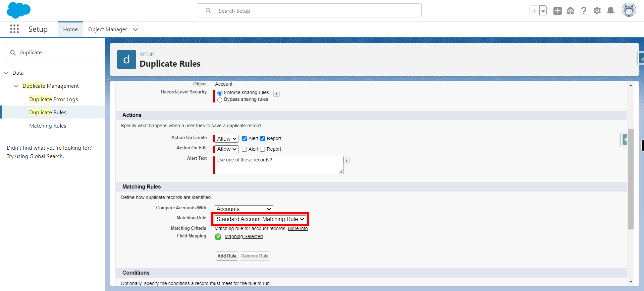
Task: Open Compare Accounts With dropdown
Action: 244,209
